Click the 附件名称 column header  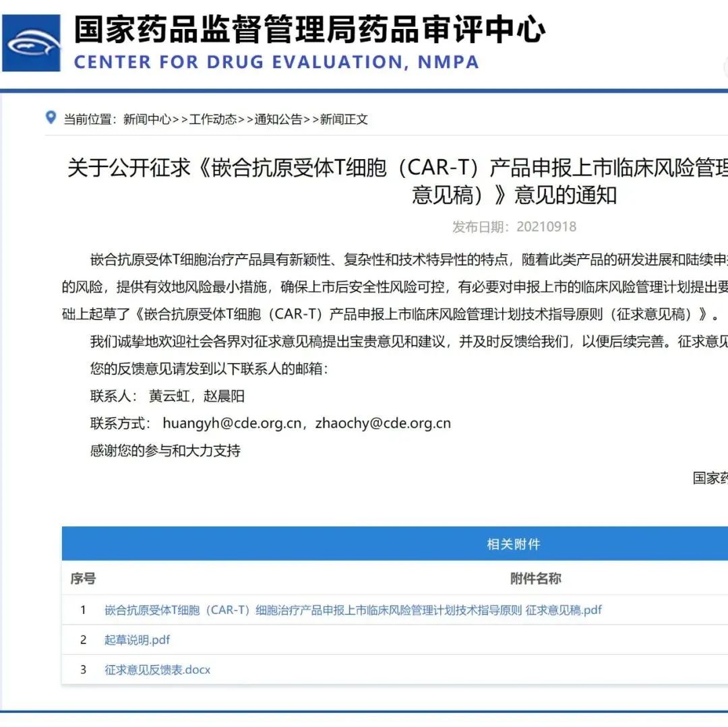click(536, 579)
